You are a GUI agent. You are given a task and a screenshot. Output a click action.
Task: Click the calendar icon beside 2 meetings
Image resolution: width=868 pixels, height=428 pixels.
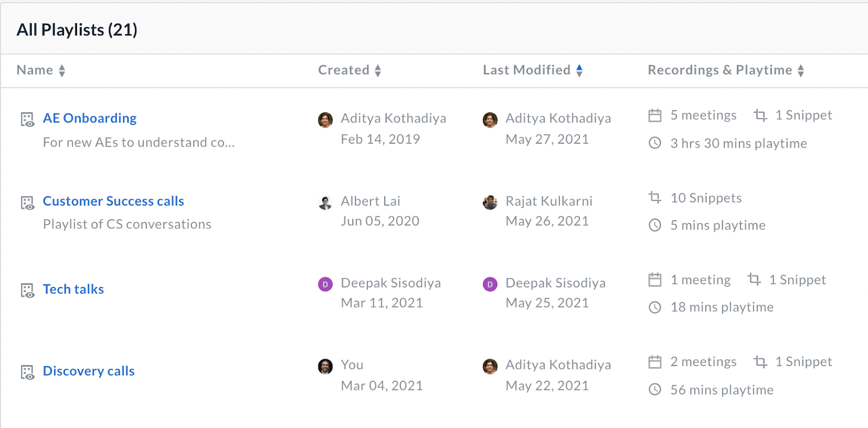point(655,362)
